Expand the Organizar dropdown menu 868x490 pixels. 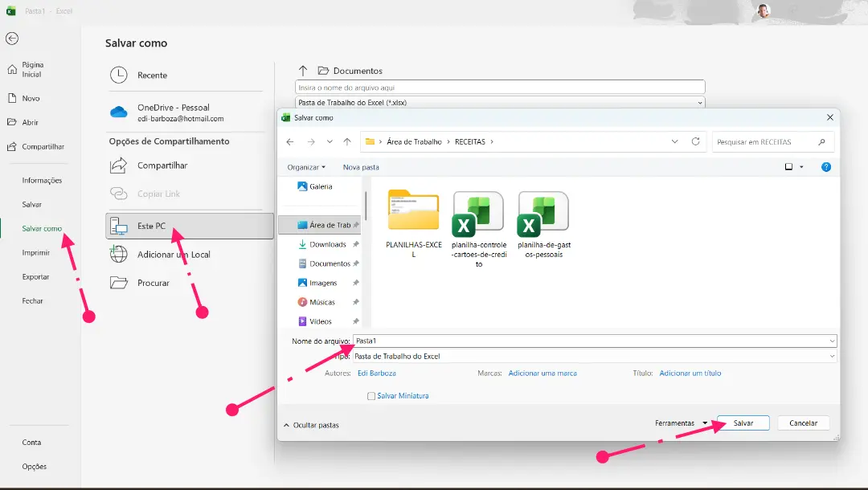(x=306, y=167)
